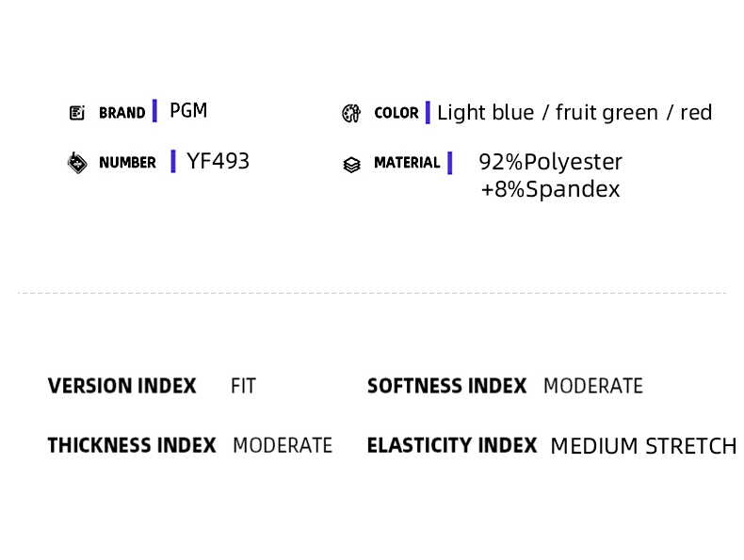The image size is (744, 560).
Task: Click the +8%Spandex text line
Action: click(550, 189)
